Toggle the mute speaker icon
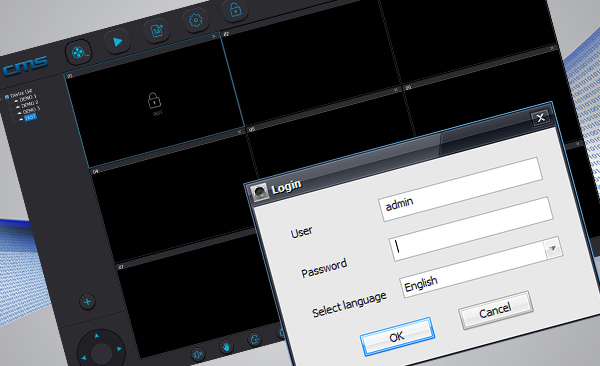The image size is (600, 366). point(198,355)
